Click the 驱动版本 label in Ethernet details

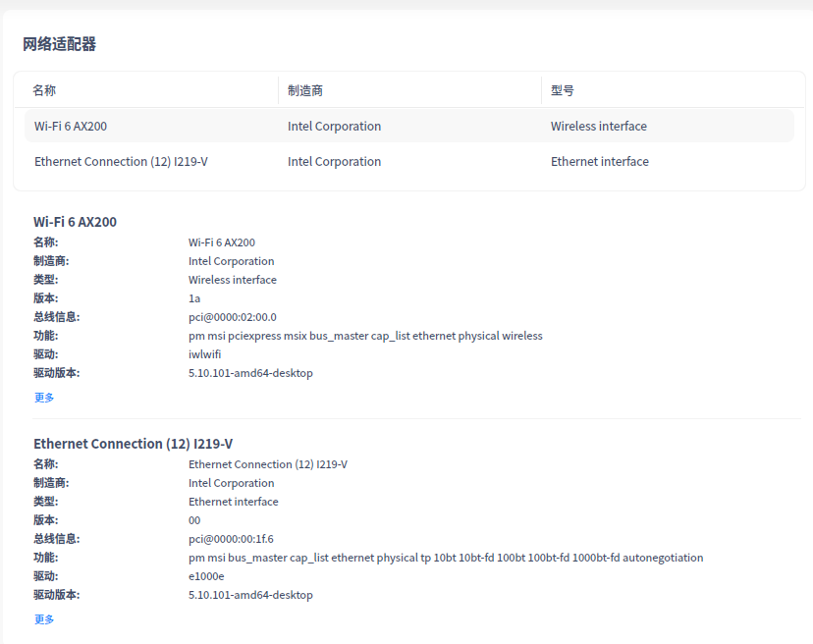[x=57, y=595]
